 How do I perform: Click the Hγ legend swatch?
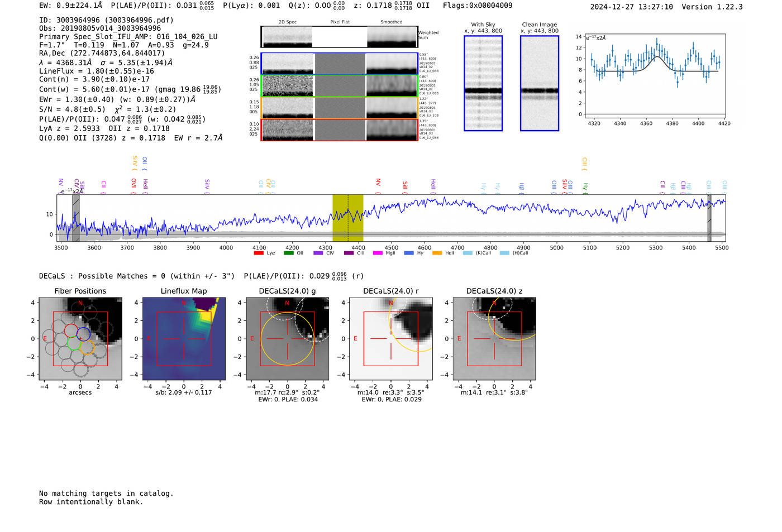[x=409, y=253]
